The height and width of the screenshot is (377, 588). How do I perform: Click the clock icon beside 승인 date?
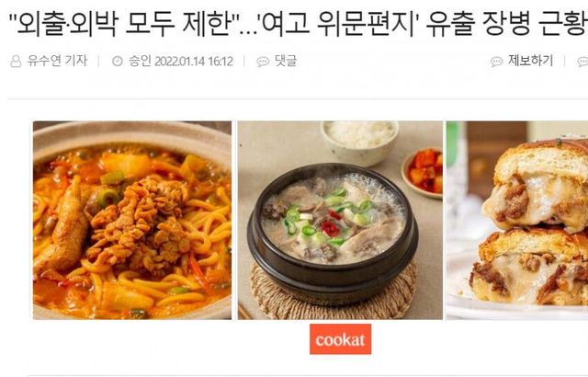(x=118, y=61)
